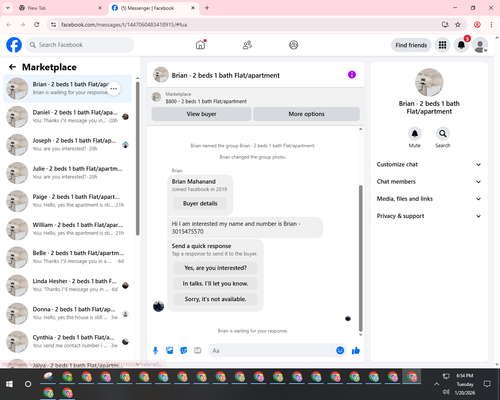Open Chrome's three-dot menu
The image size is (500, 400).
tap(491, 25)
